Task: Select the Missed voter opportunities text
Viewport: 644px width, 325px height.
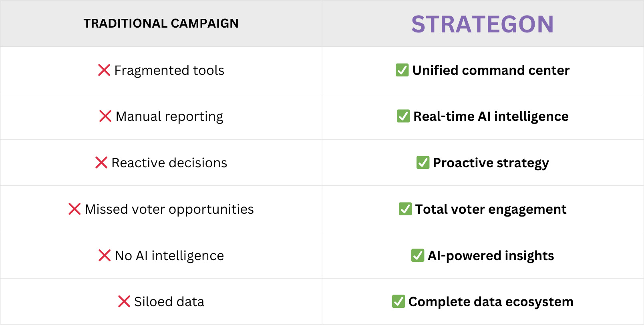Action: point(169,209)
